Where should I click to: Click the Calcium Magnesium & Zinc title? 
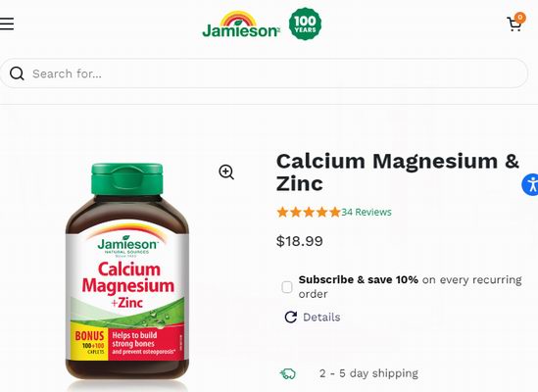pos(397,172)
